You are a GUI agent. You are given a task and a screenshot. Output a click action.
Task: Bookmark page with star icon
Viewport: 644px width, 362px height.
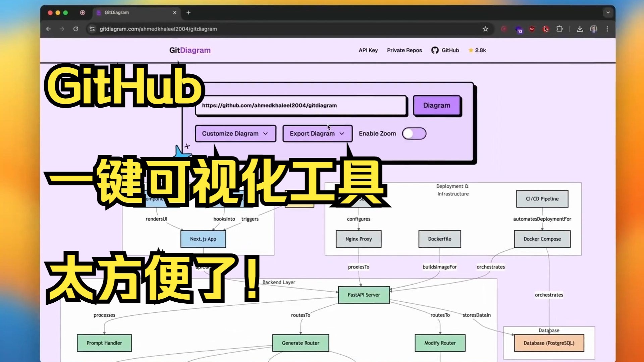point(485,29)
